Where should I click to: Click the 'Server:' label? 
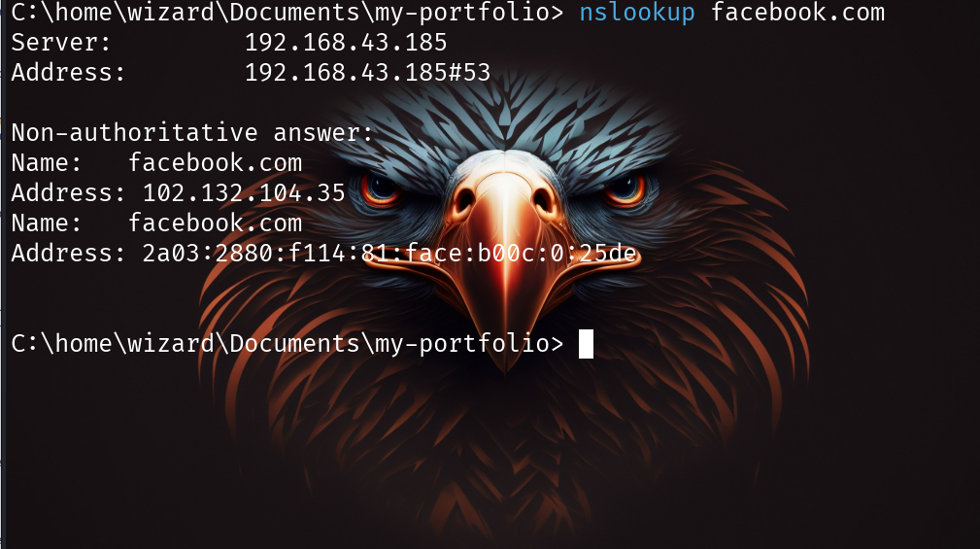coord(61,43)
